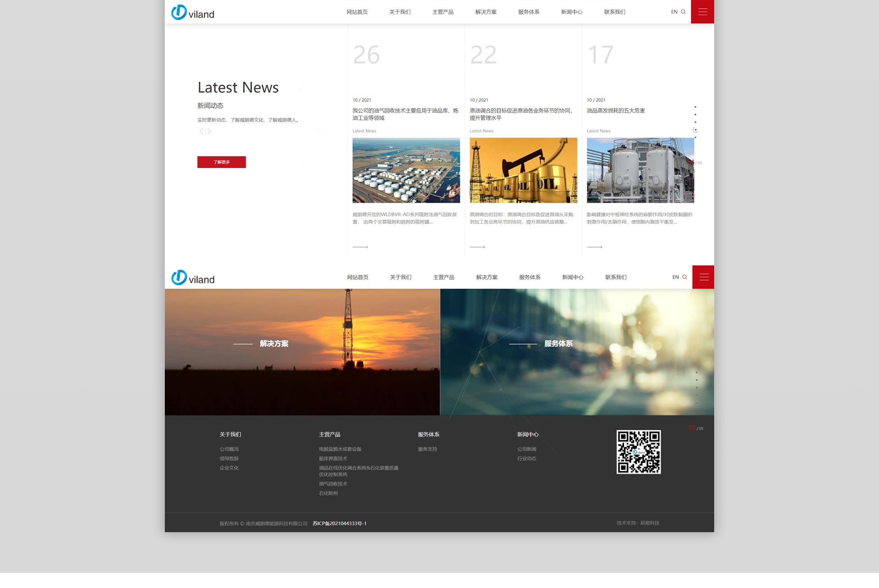Open 关于我们 in the header above Latest News
The image size is (879, 588).
click(400, 12)
